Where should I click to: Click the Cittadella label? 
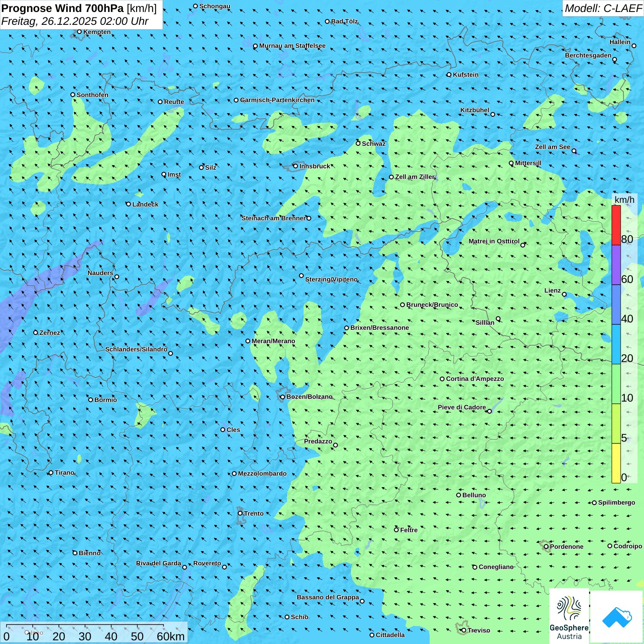point(391,635)
